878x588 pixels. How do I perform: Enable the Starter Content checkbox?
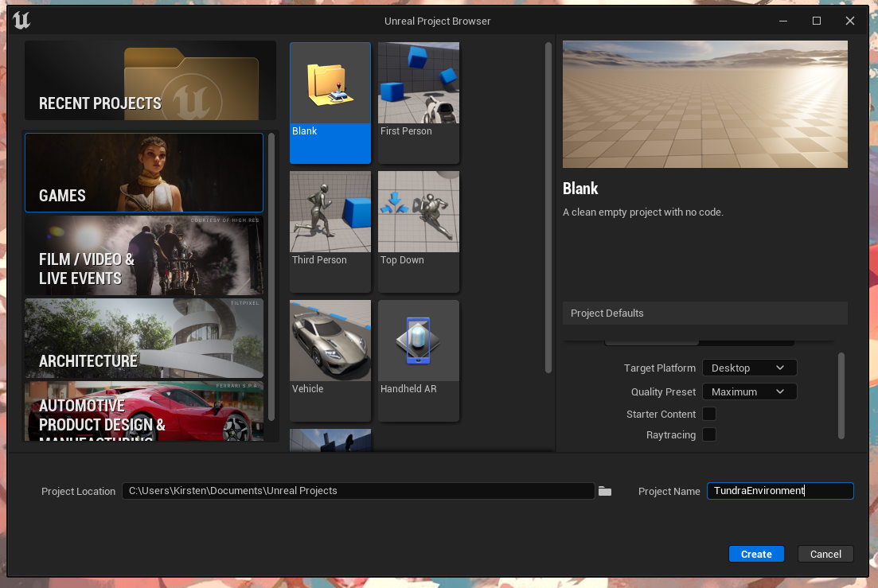[x=708, y=414]
